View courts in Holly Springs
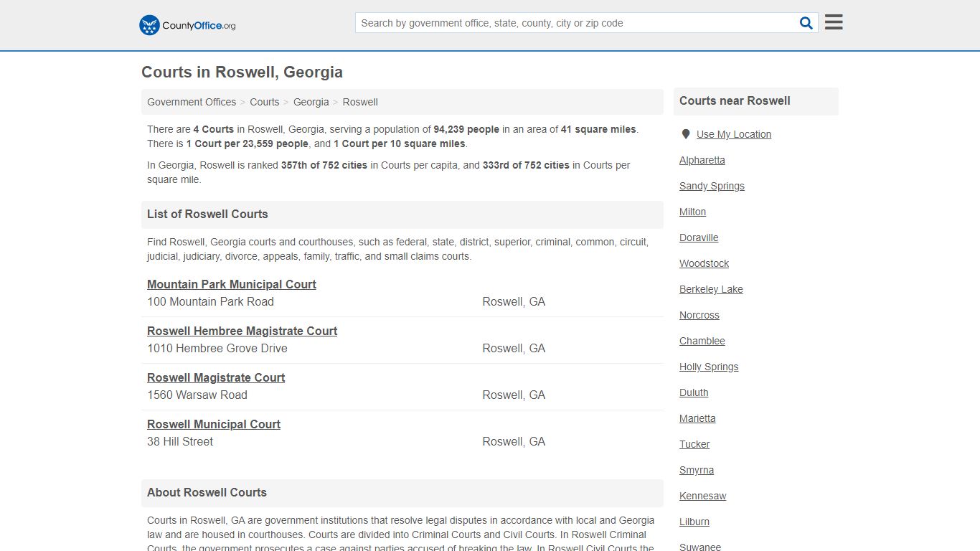Image resolution: width=980 pixels, height=551 pixels. [709, 367]
